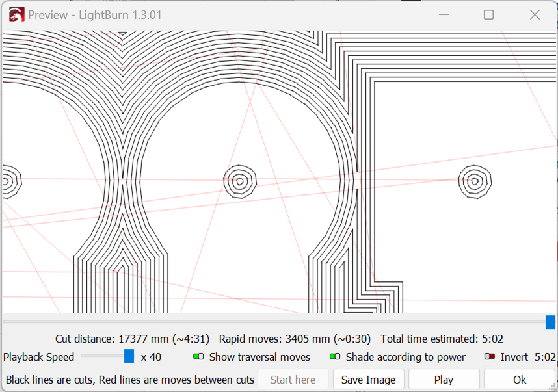Toggle Show traversal moves switch
The height and width of the screenshot is (392, 558).
pyautogui.click(x=198, y=356)
